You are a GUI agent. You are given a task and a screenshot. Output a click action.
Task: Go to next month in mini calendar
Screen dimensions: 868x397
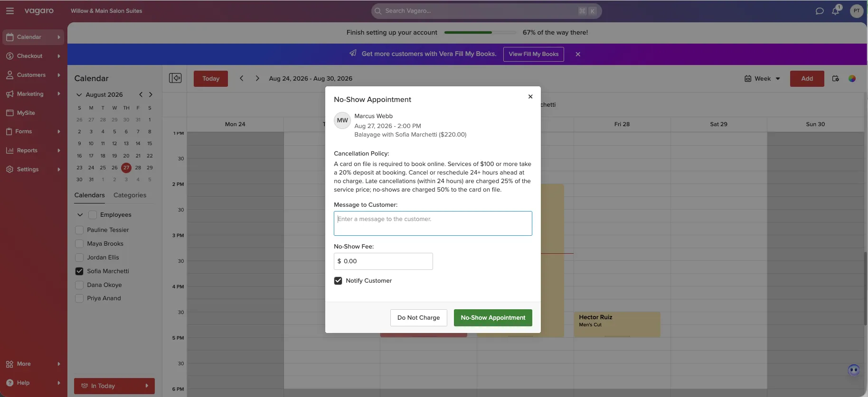pyautogui.click(x=151, y=94)
